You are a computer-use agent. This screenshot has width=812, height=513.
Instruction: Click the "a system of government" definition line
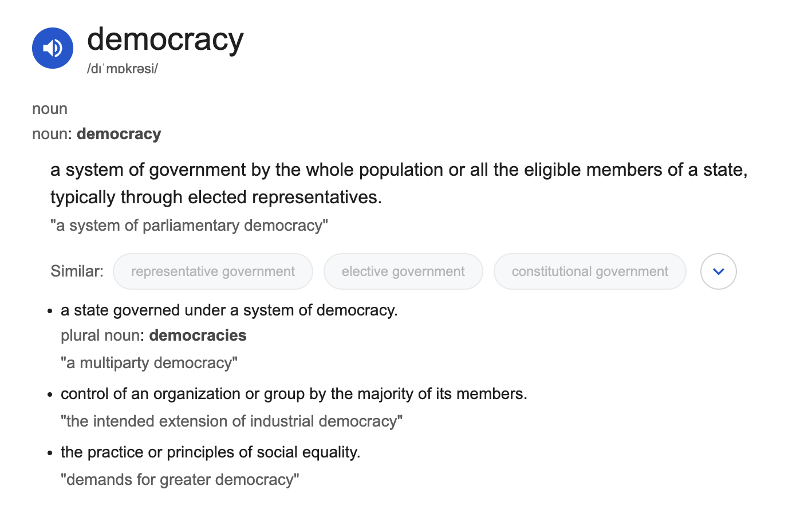399,170
